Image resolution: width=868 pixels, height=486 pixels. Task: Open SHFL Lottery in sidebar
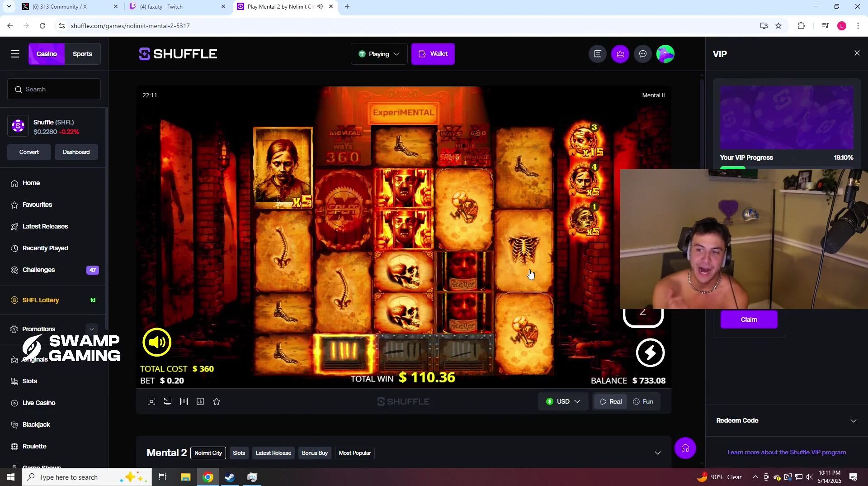41,300
